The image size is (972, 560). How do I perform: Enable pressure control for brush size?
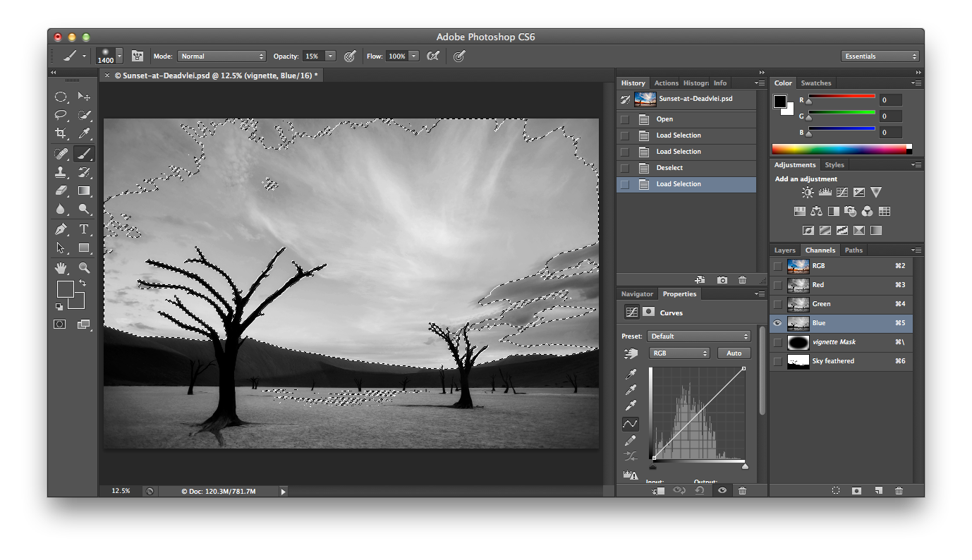pos(459,56)
